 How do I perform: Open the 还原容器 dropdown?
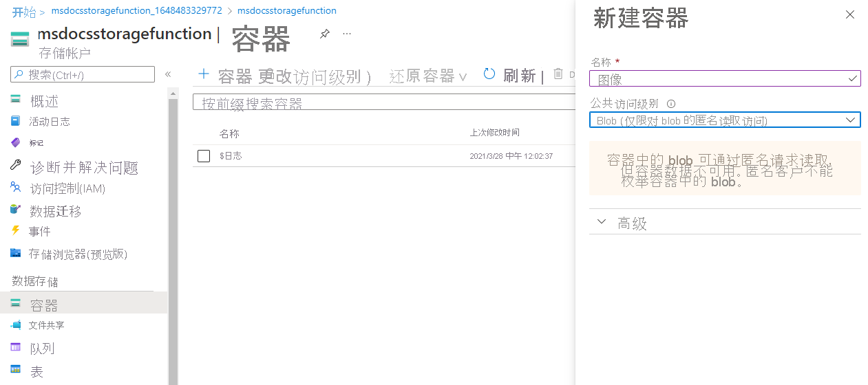[x=427, y=76]
